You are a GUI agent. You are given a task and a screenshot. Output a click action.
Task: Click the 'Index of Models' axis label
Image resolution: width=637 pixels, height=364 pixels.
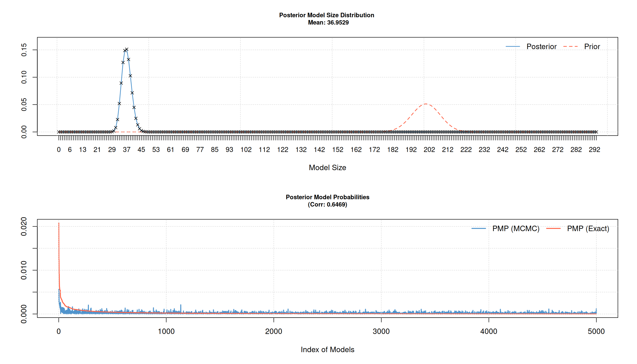327,350
